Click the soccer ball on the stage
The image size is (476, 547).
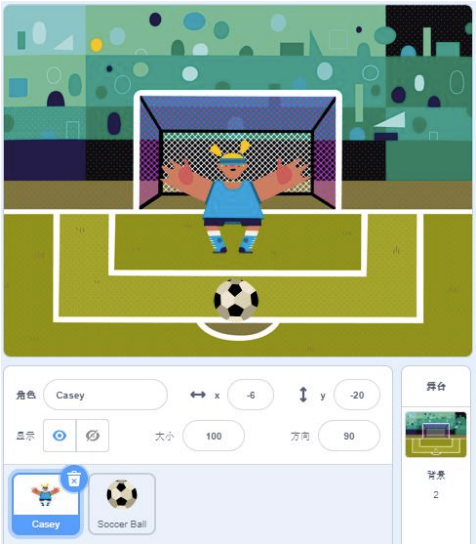tap(236, 300)
